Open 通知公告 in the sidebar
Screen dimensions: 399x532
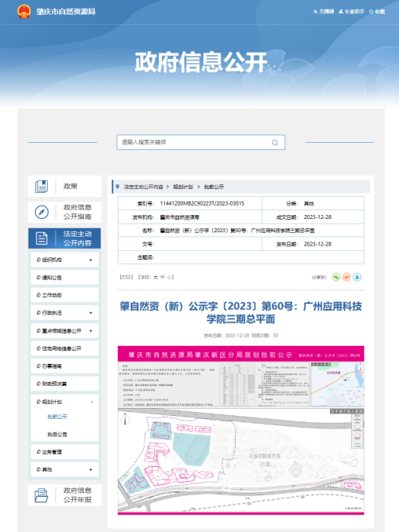pyautogui.click(x=52, y=278)
